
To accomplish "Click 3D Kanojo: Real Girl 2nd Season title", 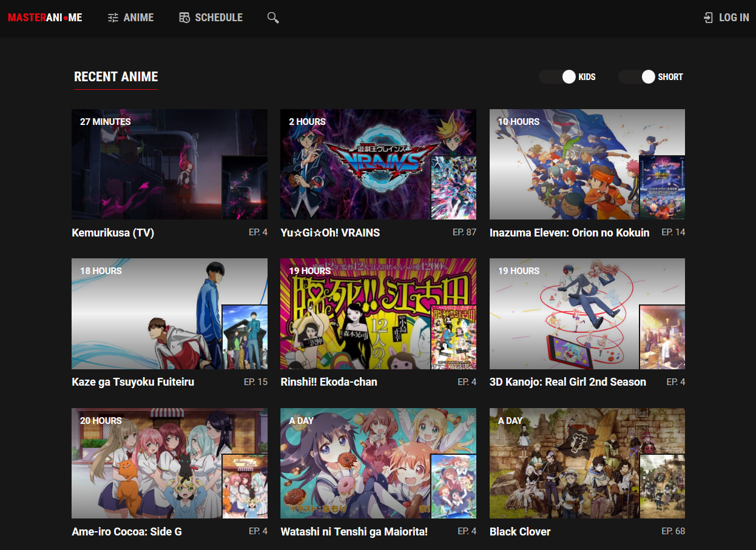I will [x=568, y=382].
